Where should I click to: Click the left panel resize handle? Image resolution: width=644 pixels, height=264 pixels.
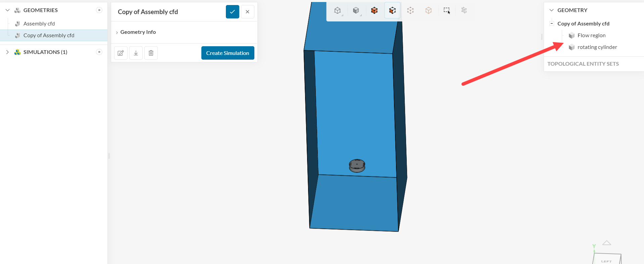pyautogui.click(x=109, y=156)
